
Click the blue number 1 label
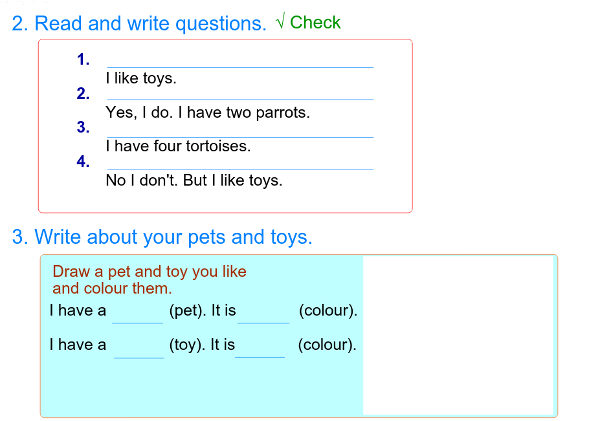point(83,60)
